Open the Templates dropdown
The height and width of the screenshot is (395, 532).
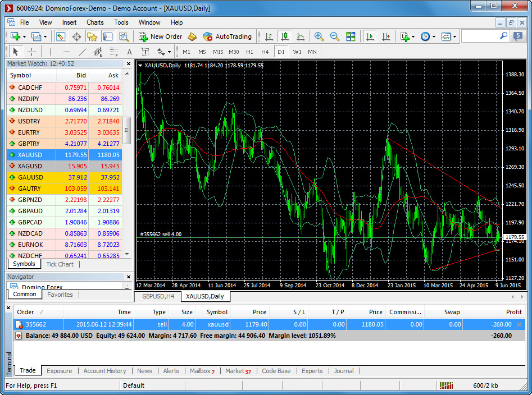[x=448, y=36]
